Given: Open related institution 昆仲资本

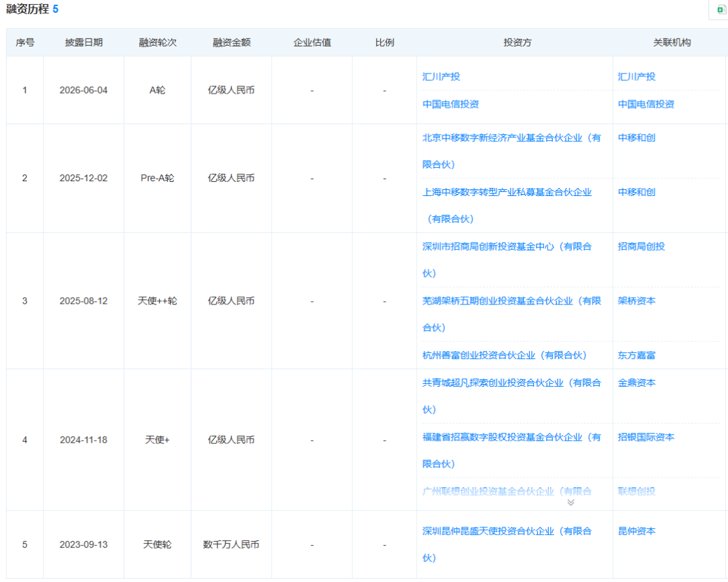Looking at the screenshot, I should [636, 531].
